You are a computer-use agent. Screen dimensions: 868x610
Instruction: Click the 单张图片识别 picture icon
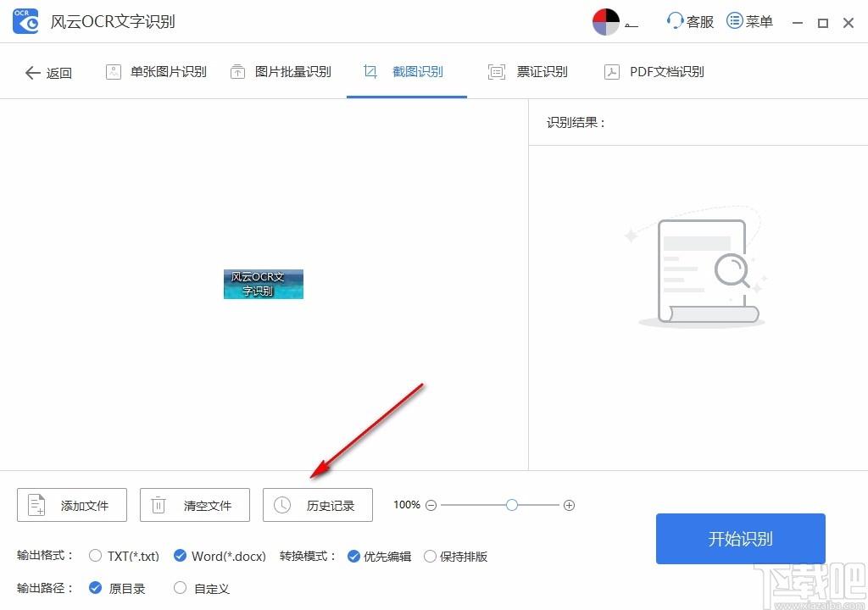pyautogui.click(x=114, y=72)
